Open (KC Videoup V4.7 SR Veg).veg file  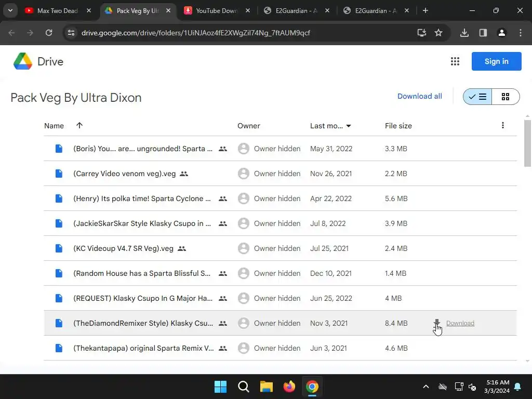[123, 248]
